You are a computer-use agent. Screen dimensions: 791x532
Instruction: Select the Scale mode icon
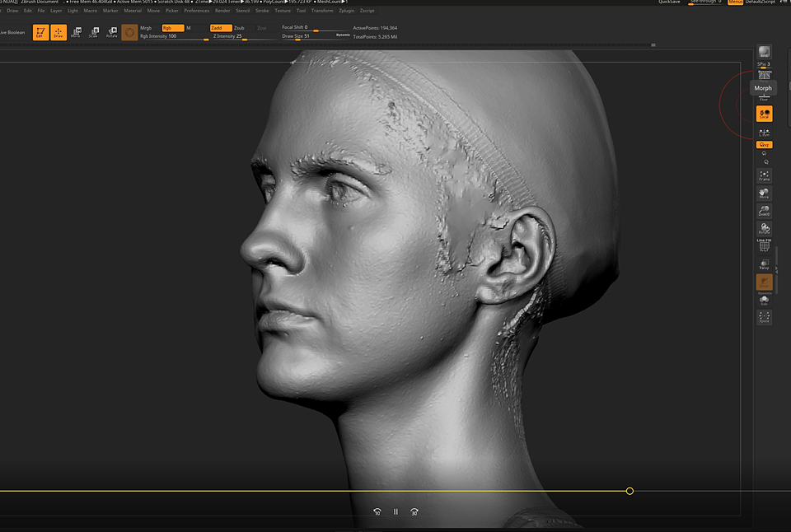click(x=94, y=32)
